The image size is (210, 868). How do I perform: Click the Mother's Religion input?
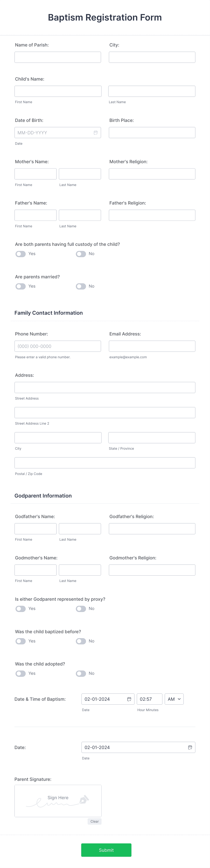coord(152,174)
